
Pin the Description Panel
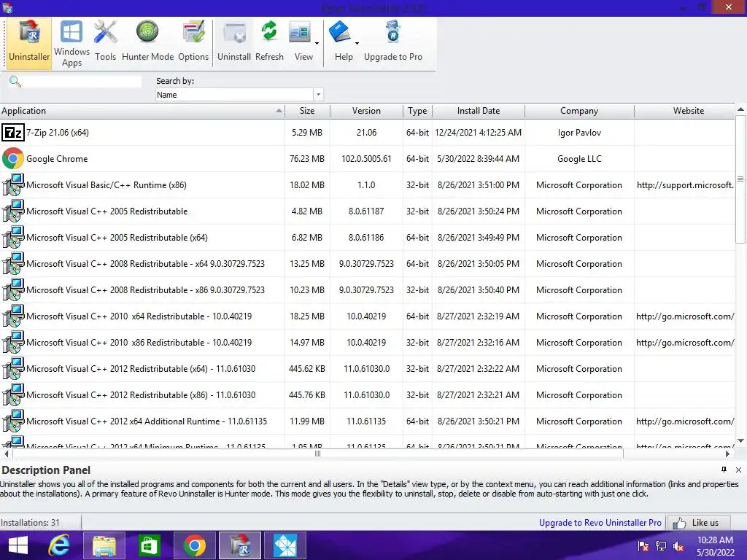[724, 470]
